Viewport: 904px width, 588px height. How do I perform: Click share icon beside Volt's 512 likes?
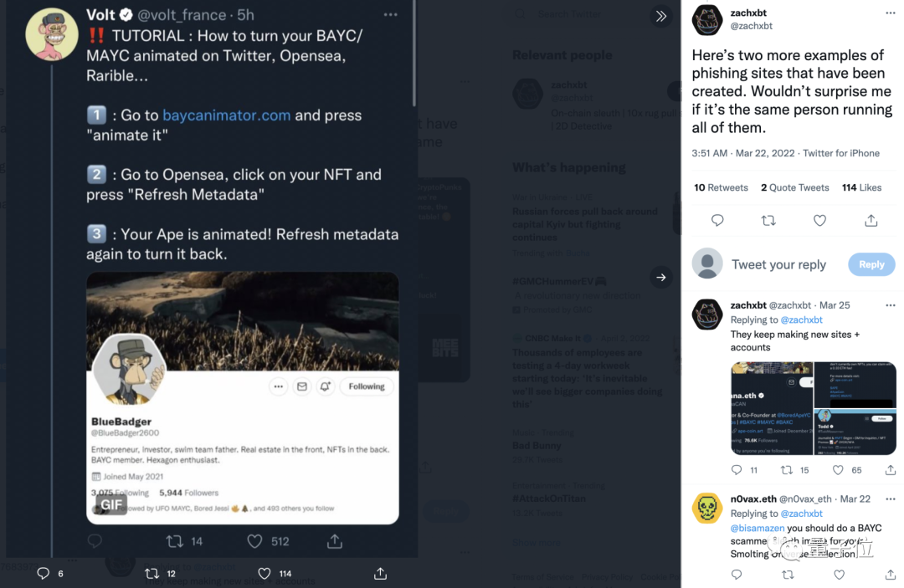335,541
